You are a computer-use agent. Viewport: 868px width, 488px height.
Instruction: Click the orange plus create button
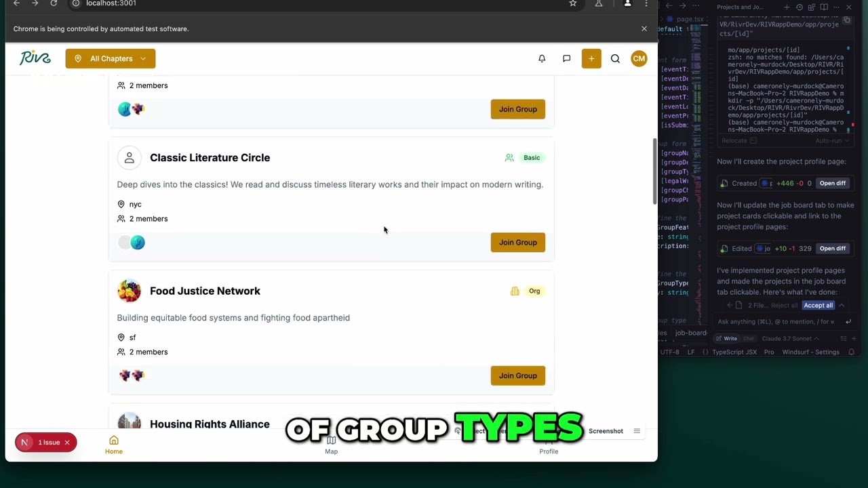pyautogui.click(x=591, y=58)
